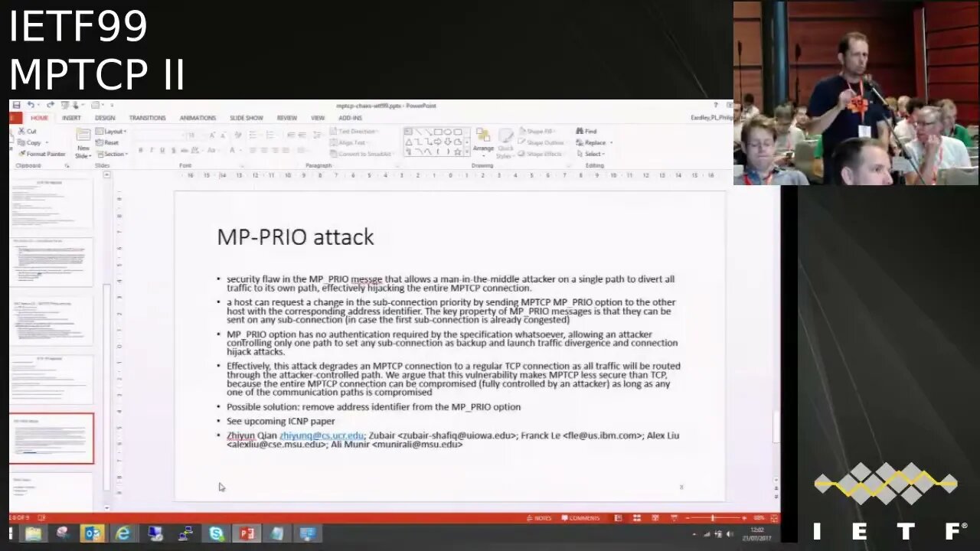
Task: Follow the zhiyunq@cs.ucr.edu link
Action: (x=322, y=435)
